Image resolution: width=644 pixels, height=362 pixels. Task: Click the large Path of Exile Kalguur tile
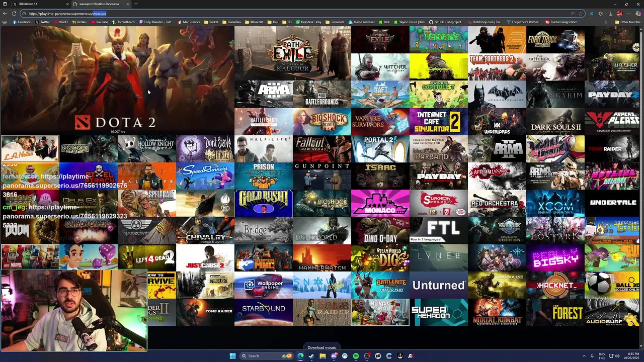(293, 54)
